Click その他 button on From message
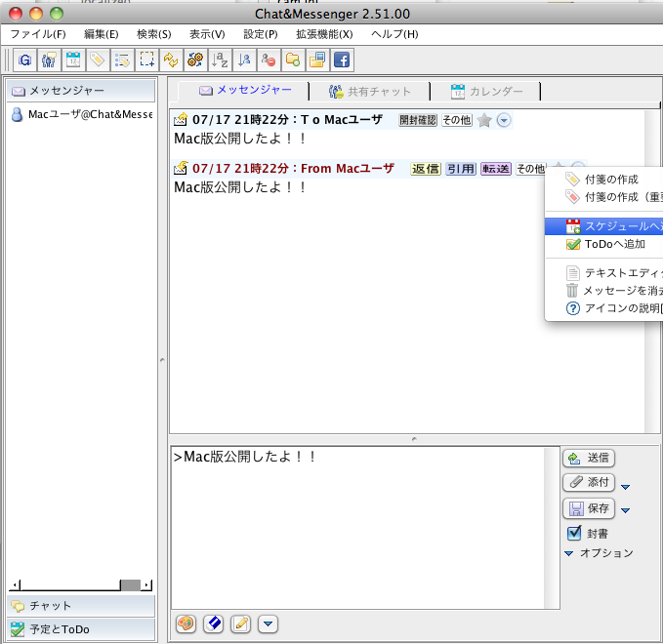663x644 pixels. click(530, 169)
